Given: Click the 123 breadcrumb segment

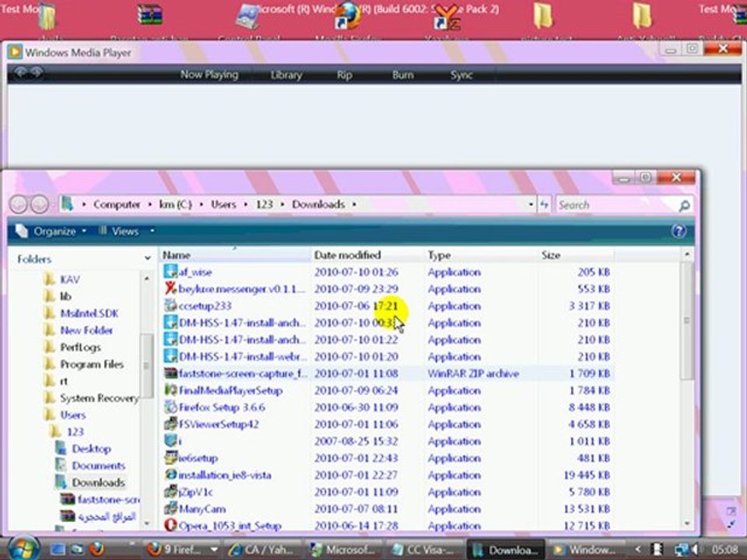Looking at the screenshot, I should 264,205.
